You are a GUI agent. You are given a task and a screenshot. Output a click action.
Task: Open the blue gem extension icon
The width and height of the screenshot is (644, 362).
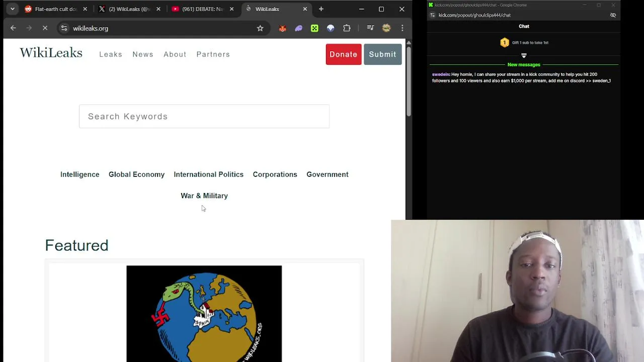(331, 28)
